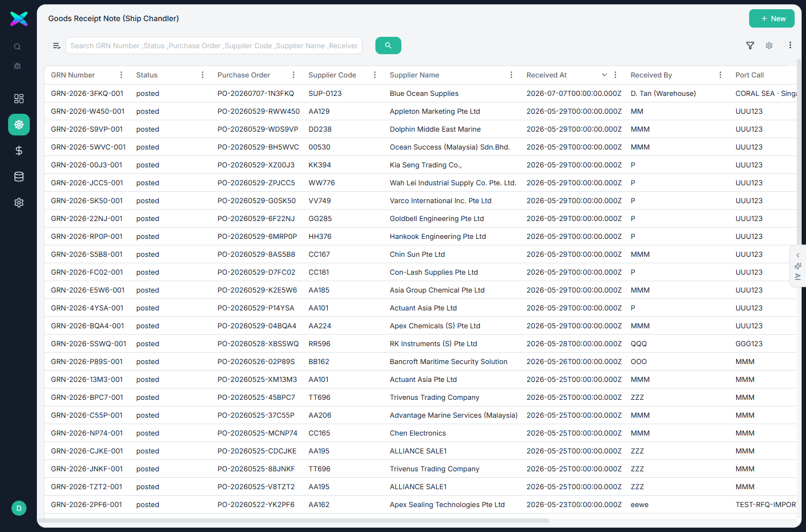Toggle sort arrow on Received At column
806x532 pixels.
[x=604, y=75]
